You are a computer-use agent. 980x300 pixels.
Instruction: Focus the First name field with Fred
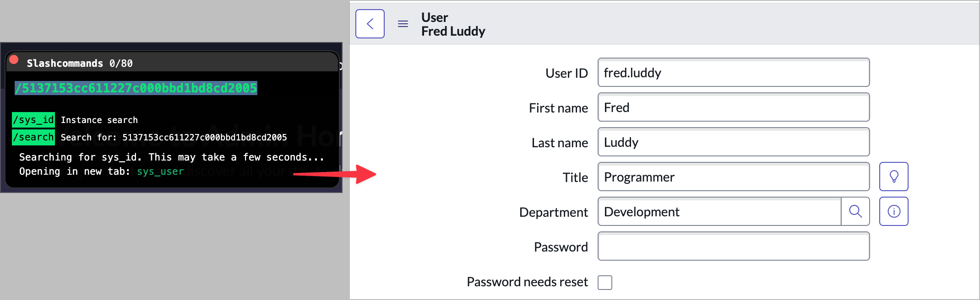[734, 107]
